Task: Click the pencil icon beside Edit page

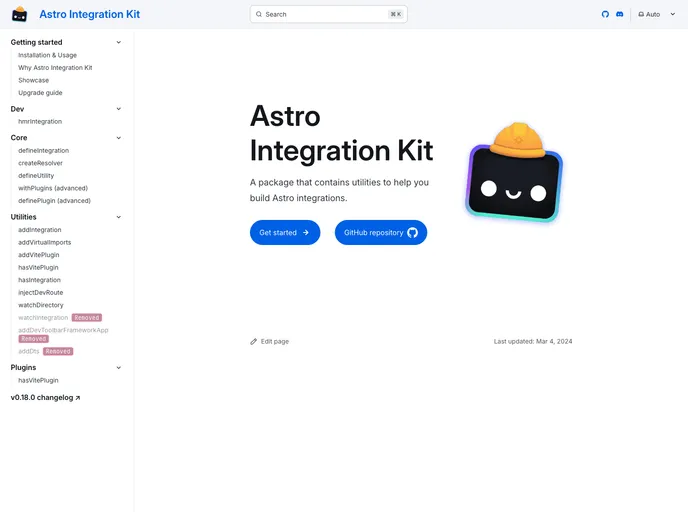Action: pyautogui.click(x=253, y=341)
